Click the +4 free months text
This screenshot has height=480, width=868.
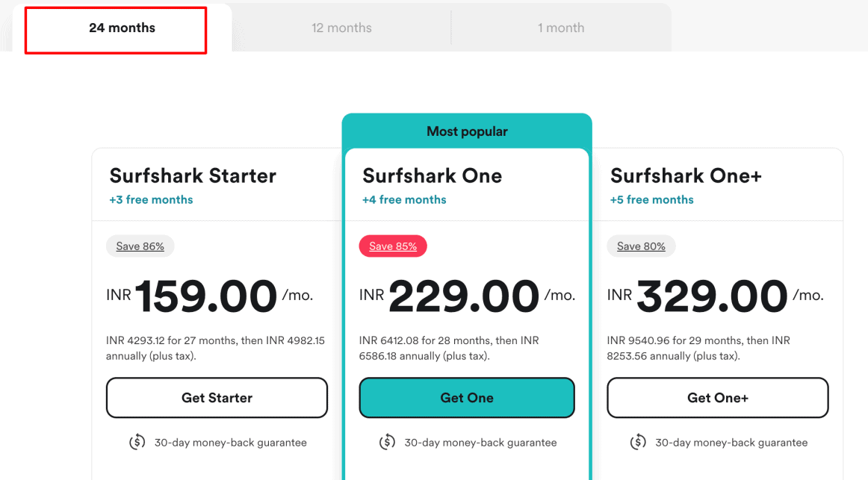coord(404,200)
